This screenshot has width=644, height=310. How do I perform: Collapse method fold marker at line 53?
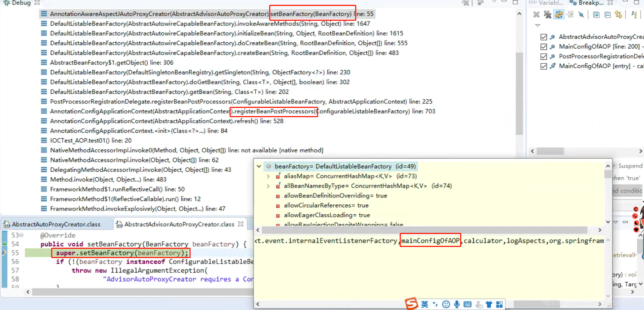(x=22, y=235)
